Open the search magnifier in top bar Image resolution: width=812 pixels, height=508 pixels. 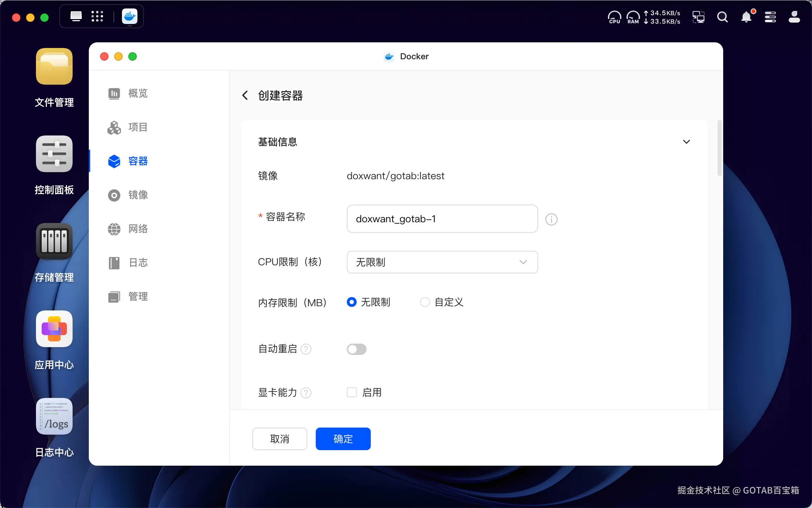click(722, 17)
